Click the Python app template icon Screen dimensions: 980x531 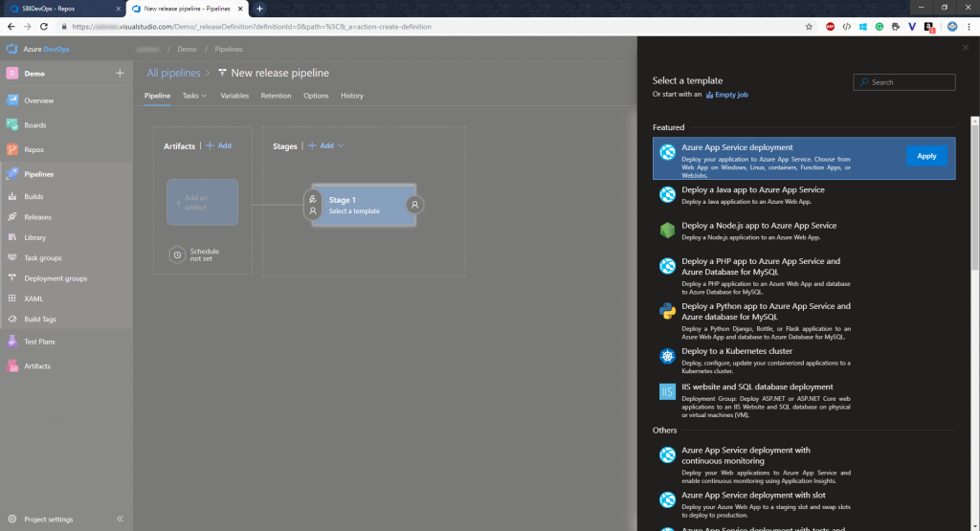pos(667,311)
